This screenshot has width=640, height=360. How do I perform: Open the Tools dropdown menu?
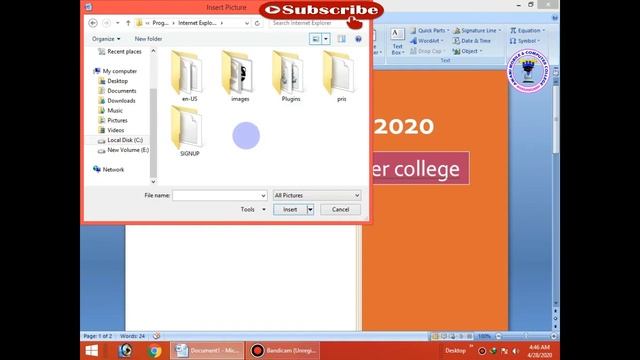click(x=253, y=209)
